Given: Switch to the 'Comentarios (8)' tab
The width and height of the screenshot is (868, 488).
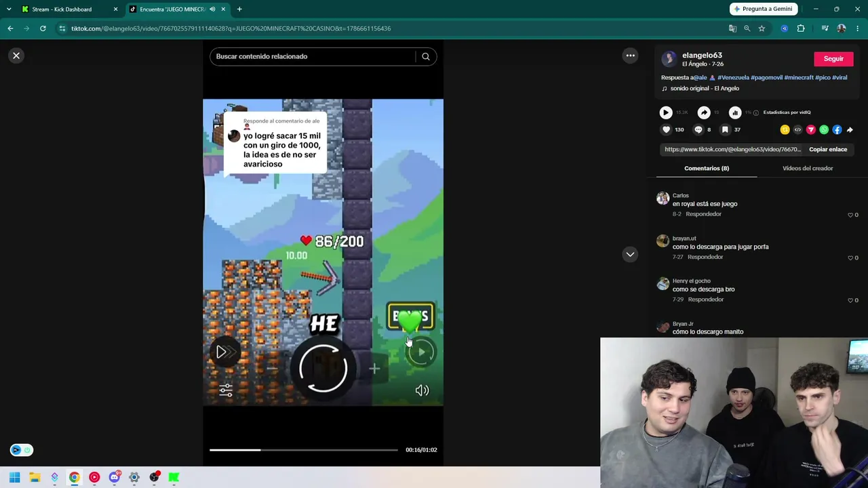Looking at the screenshot, I should (707, 168).
